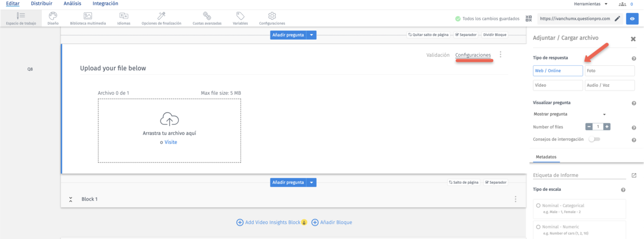This screenshot has height=239, width=644.
Task: Open the Diseño palette icon
Action: (53, 16)
